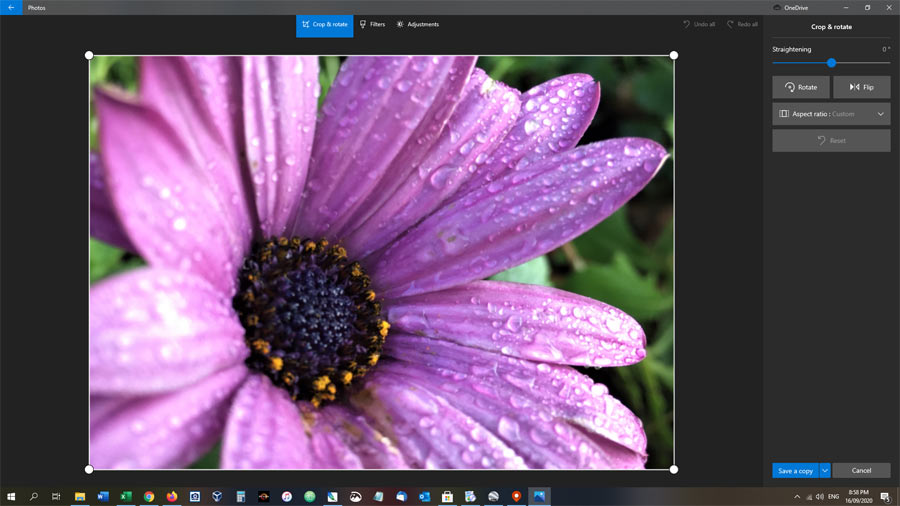Open Task View from the taskbar
The width and height of the screenshot is (900, 506).
(56, 497)
